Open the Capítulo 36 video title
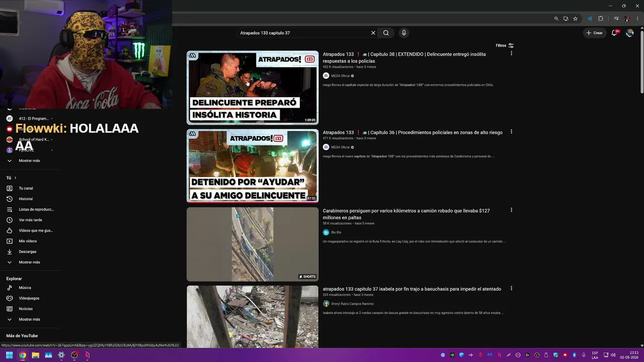 pos(413,133)
